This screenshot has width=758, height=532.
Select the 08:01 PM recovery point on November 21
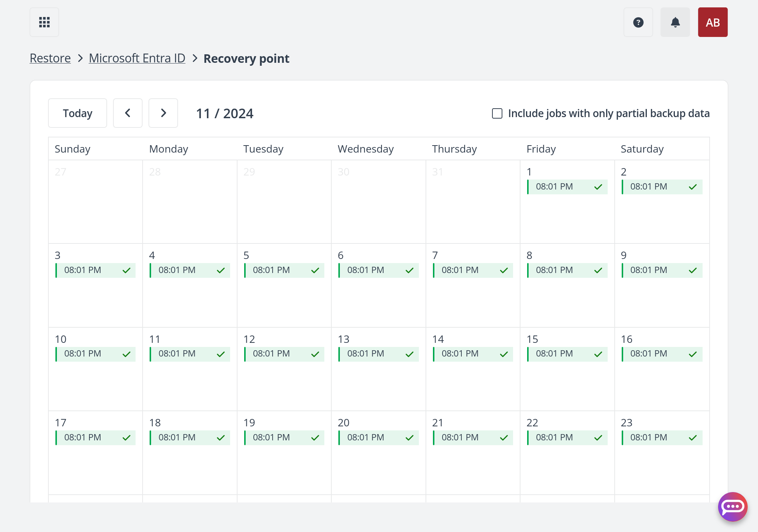pyautogui.click(x=473, y=438)
